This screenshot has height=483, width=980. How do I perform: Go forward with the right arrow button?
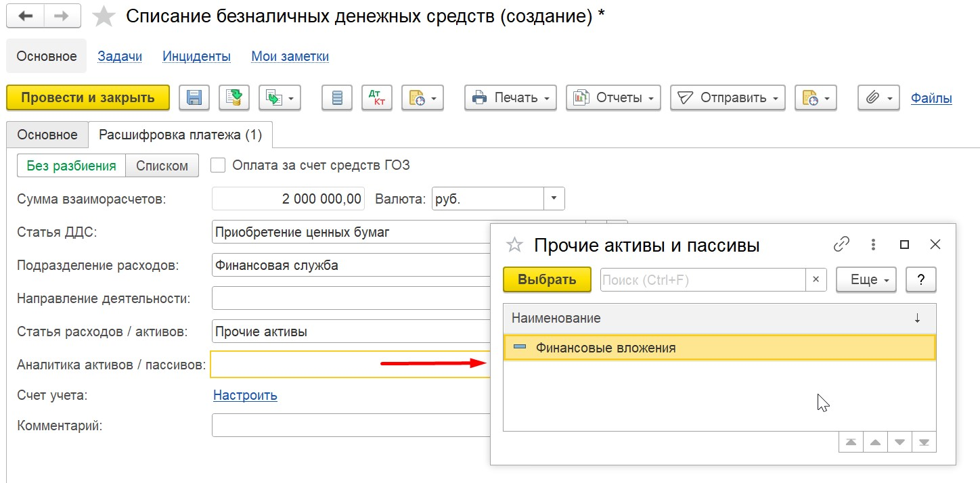pos(64,17)
